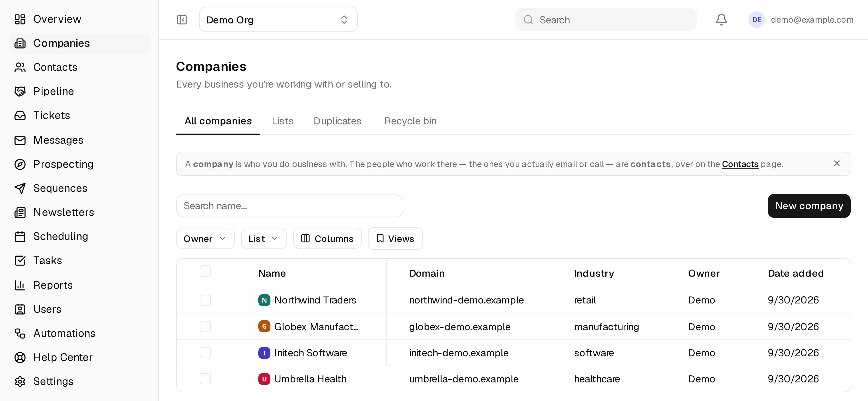The width and height of the screenshot is (868, 401).
Task: Collapse the sidebar panel icon
Action: tap(182, 19)
